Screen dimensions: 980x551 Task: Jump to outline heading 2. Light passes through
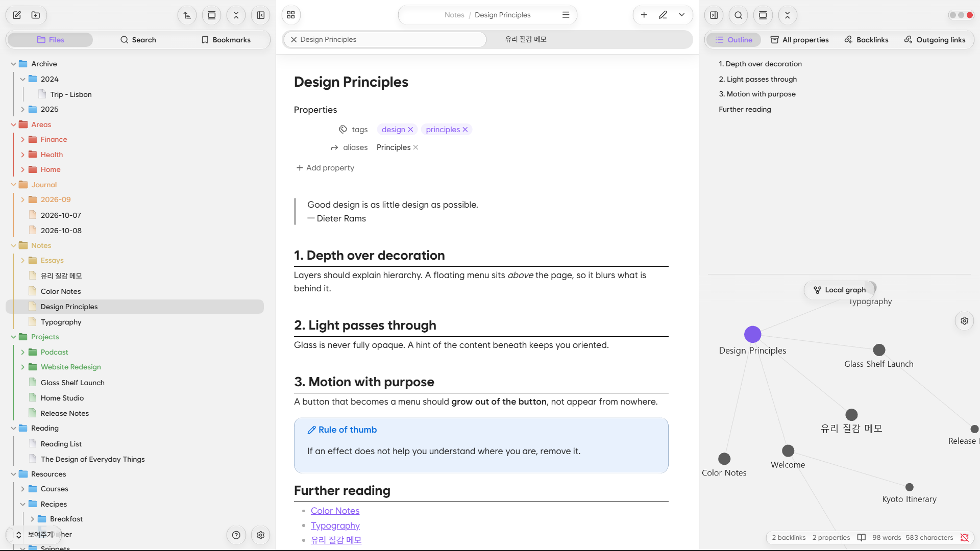click(x=757, y=80)
